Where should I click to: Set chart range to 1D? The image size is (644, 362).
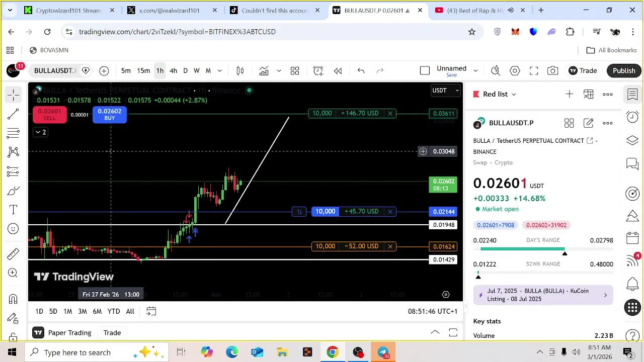(39, 312)
